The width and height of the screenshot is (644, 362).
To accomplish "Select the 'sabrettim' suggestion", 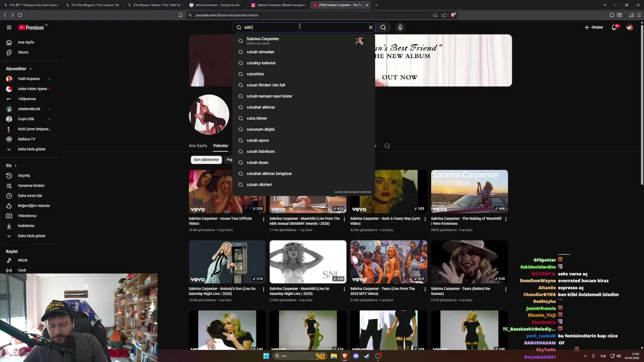I will pyautogui.click(x=303, y=74).
